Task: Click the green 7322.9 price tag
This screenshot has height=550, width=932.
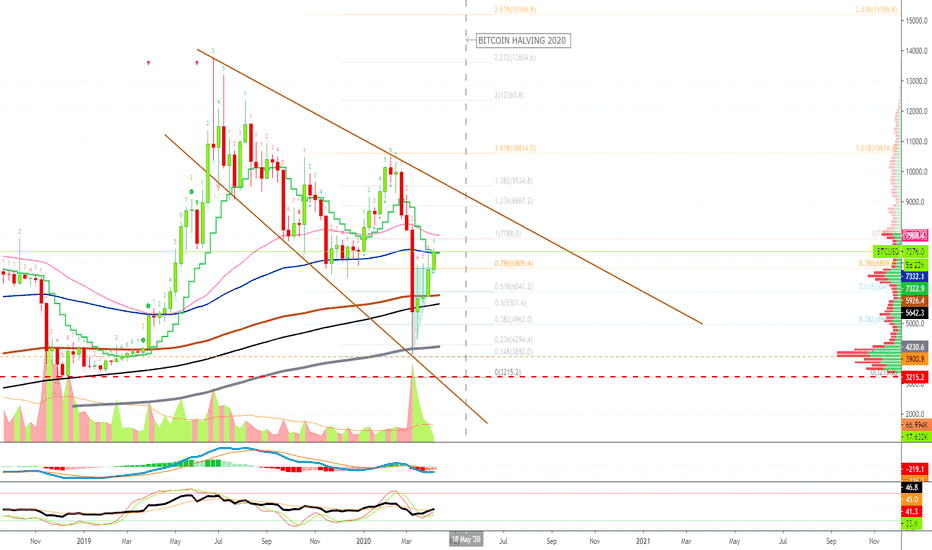Action: coord(915,289)
